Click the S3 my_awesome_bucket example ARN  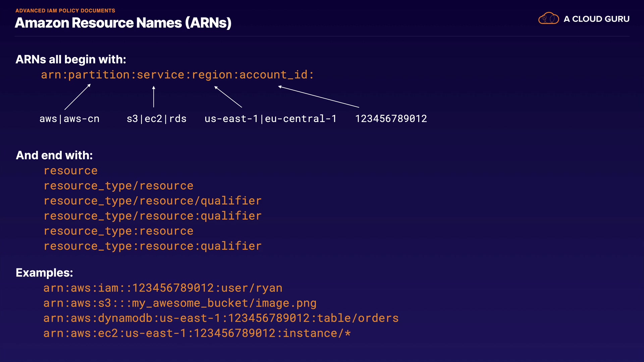tap(180, 303)
